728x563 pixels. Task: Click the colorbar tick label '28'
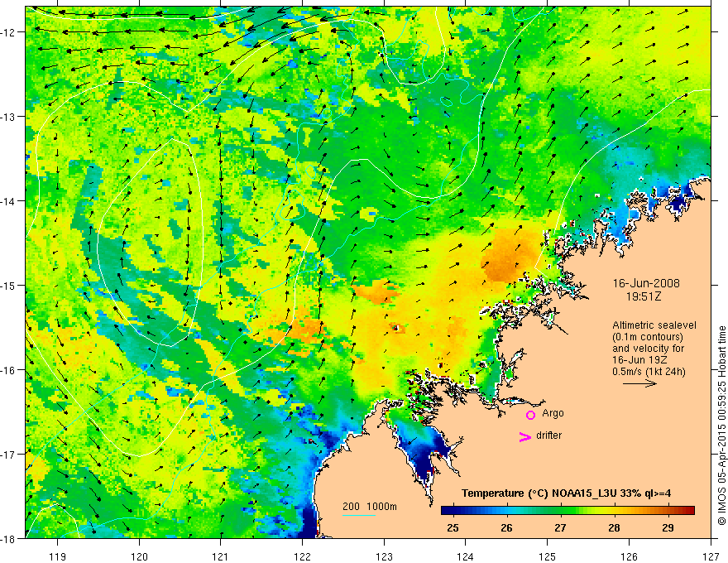(614, 527)
